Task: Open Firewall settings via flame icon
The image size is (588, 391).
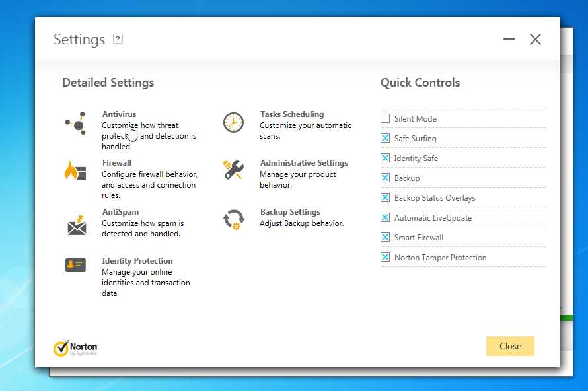Action: tap(76, 170)
